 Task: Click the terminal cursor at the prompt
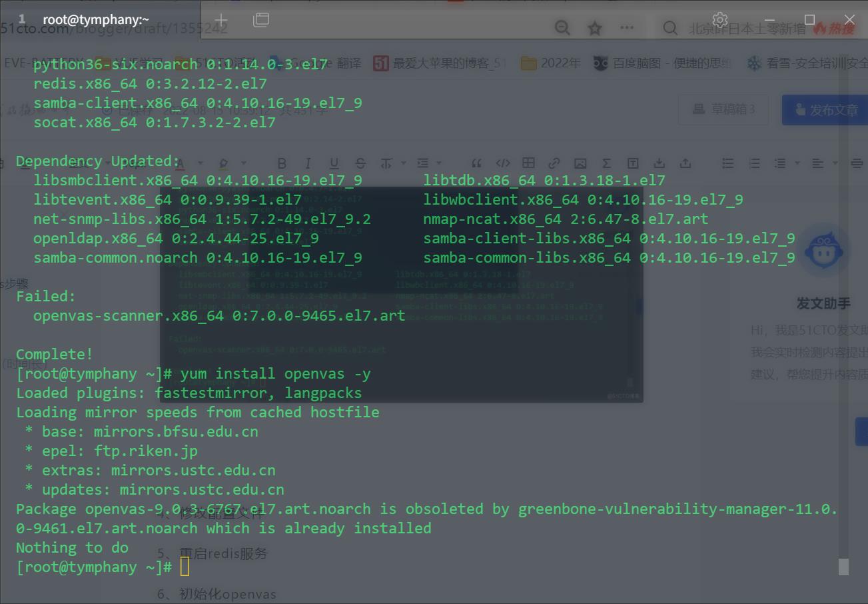tap(185, 567)
